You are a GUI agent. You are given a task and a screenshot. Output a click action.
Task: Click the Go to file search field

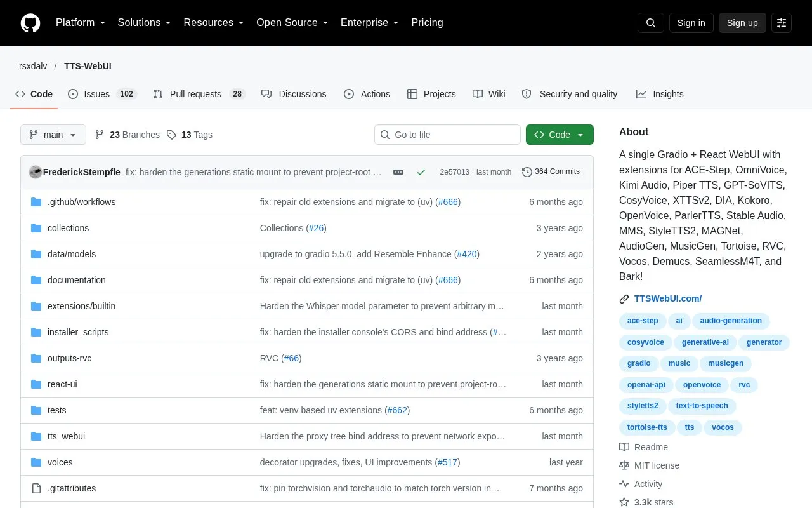[447, 135]
